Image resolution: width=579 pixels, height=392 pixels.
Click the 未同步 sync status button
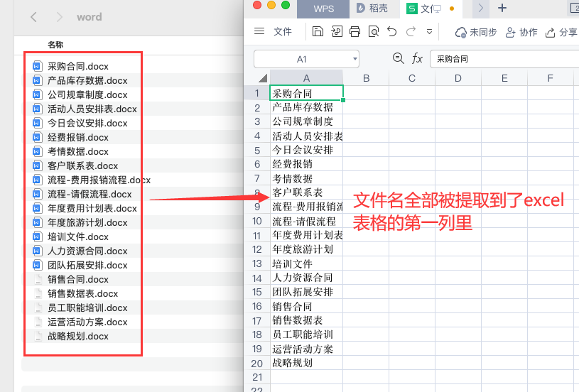(476, 32)
